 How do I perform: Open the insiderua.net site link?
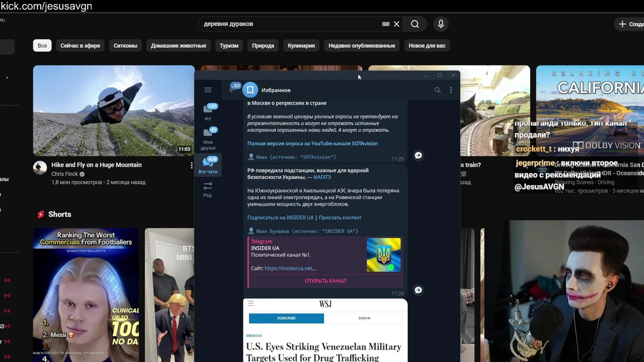(x=289, y=268)
